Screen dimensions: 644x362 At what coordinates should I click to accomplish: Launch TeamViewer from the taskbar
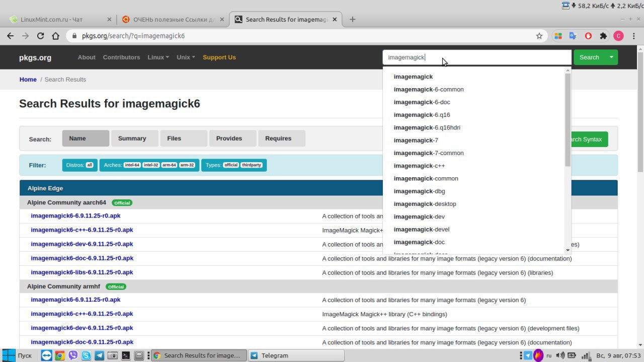pyautogui.click(x=46, y=355)
